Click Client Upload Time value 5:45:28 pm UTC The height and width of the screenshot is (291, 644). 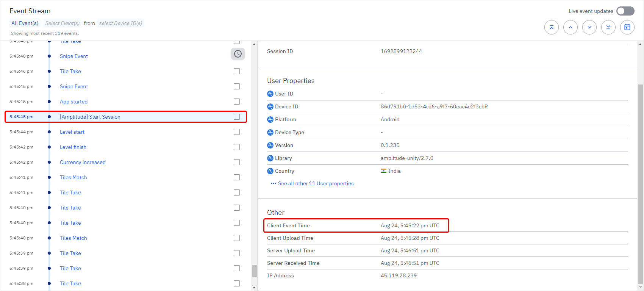point(410,238)
